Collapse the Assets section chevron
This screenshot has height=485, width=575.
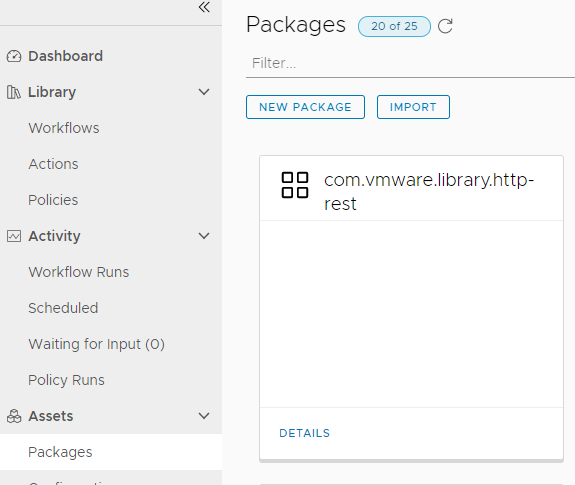[x=204, y=416]
